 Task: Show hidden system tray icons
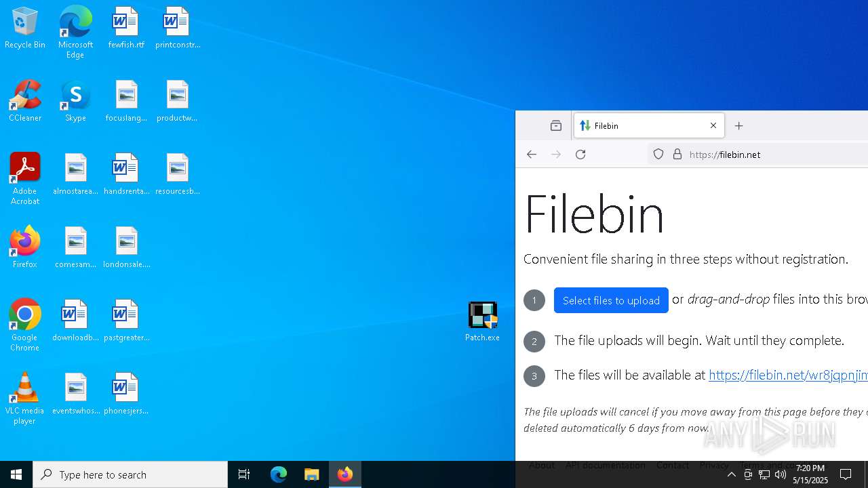coord(731,474)
